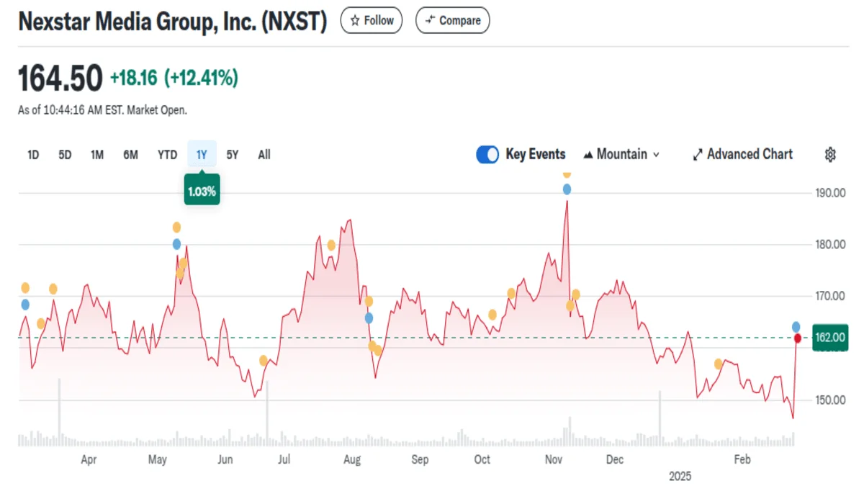
Task: Select the YTD range tab
Action: [167, 154]
